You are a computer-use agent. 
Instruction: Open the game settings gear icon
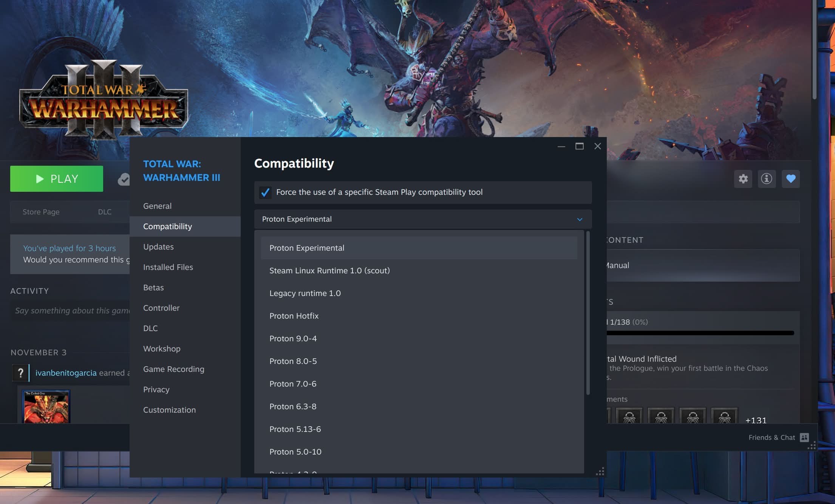[743, 179]
